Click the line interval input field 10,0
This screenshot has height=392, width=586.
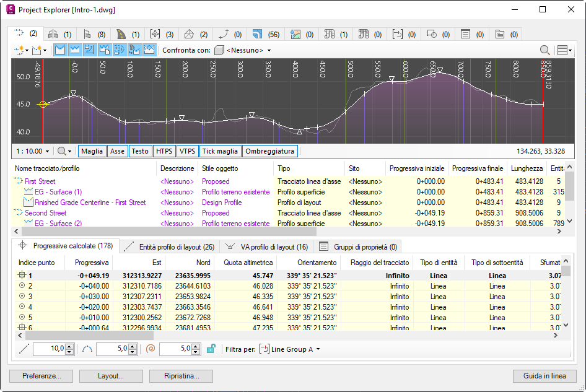click(49, 349)
